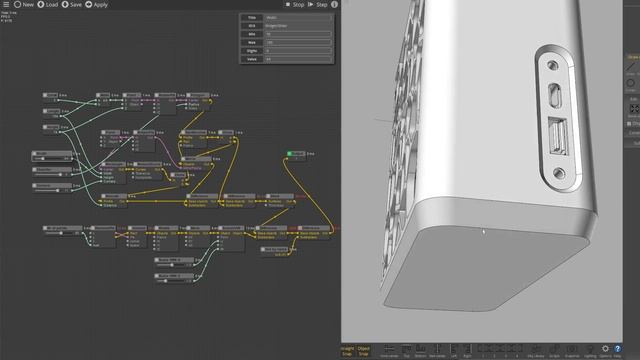Take a Snapshot of the viewport
Viewport: 640px width, 360px height.
coord(572,351)
